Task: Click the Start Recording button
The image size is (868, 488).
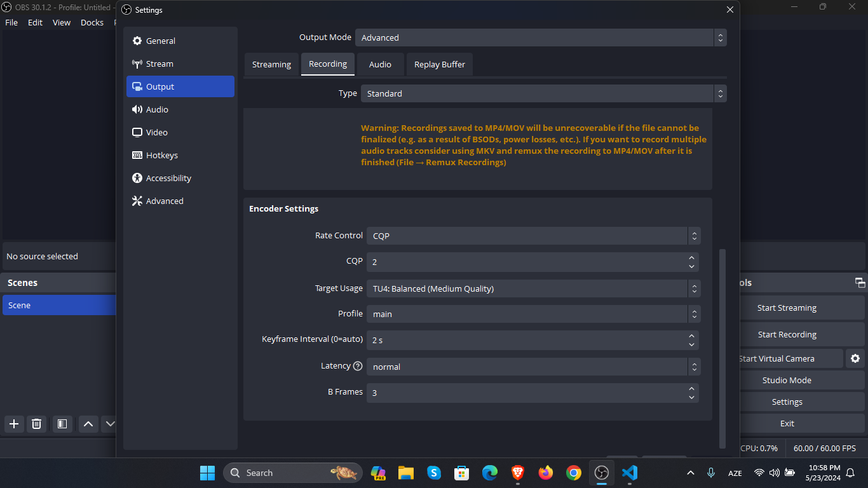Action: [x=787, y=334]
